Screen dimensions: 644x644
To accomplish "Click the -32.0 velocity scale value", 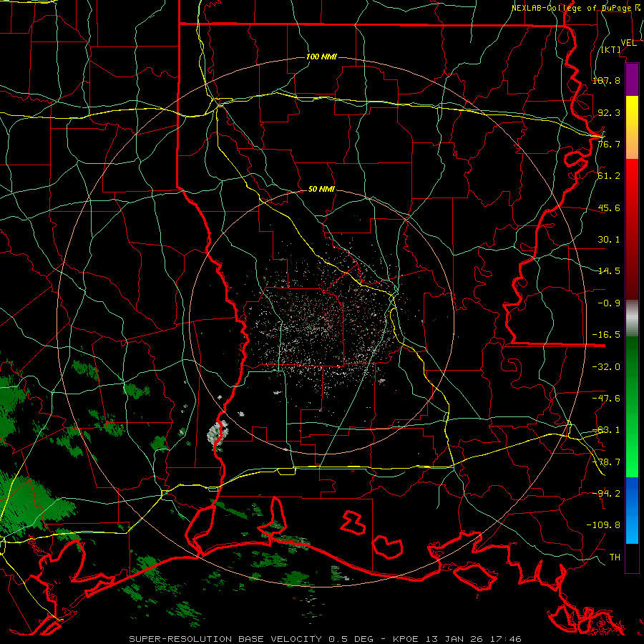I will pos(606,367).
